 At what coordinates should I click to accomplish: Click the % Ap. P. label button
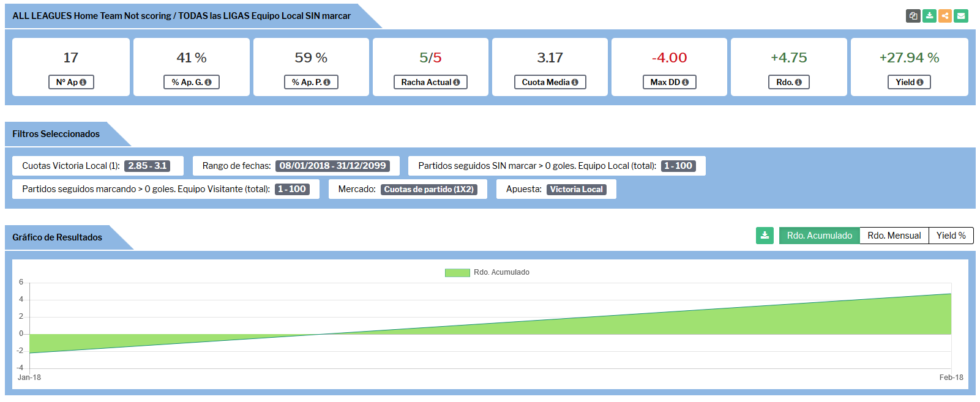[310, 82]
